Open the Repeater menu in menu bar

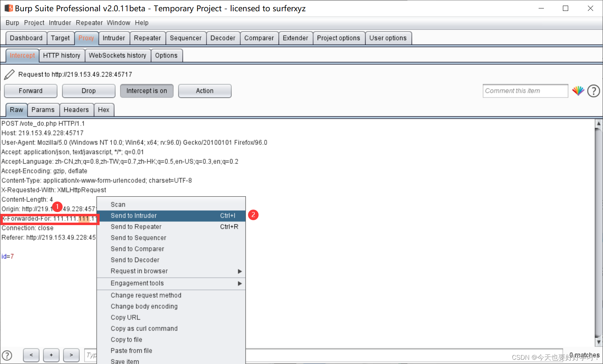pos(89,23)
